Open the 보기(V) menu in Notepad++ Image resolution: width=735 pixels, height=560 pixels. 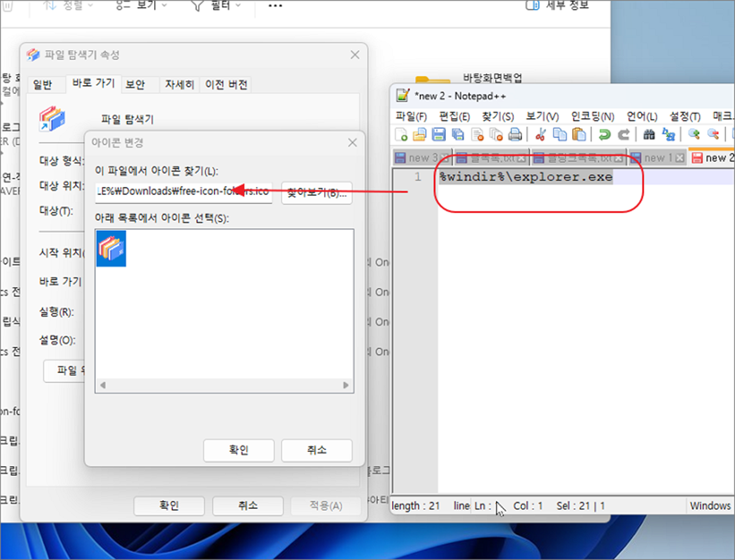pyautogui.click(x=542, y=116)
